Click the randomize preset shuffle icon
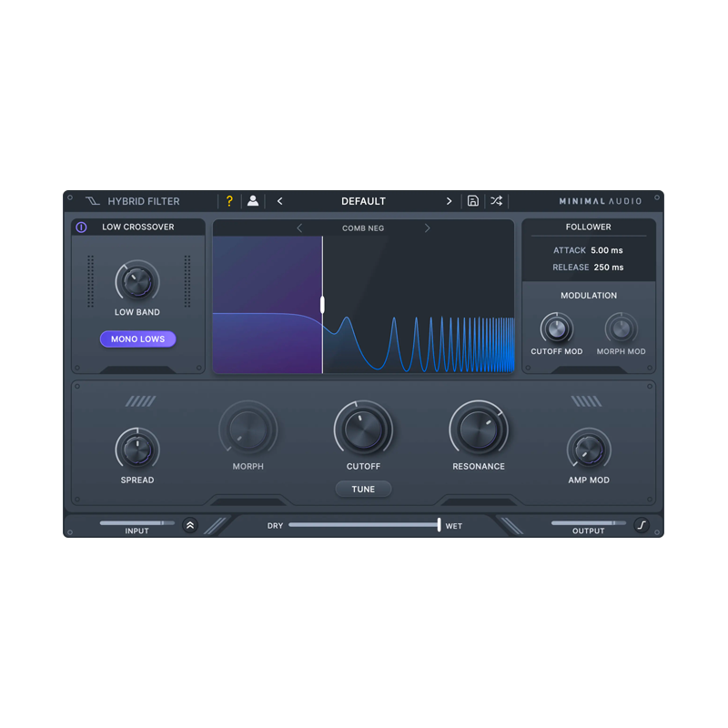 pos(496,201)
